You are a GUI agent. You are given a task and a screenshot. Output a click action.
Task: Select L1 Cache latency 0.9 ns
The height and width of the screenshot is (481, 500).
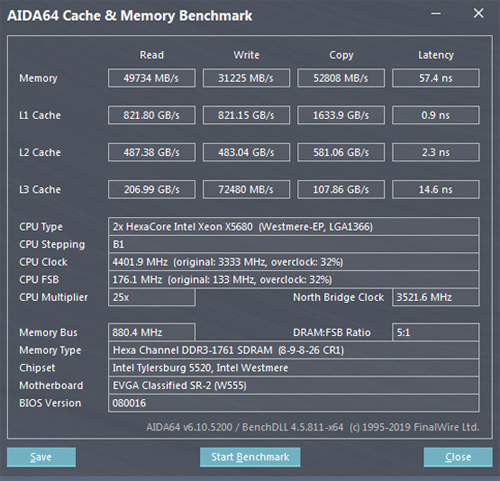436,115
